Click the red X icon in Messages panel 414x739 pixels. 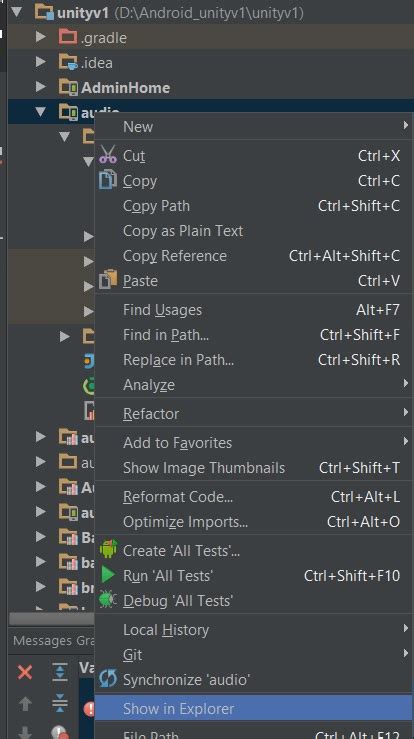pyautogui.click(x=25, y=672)
